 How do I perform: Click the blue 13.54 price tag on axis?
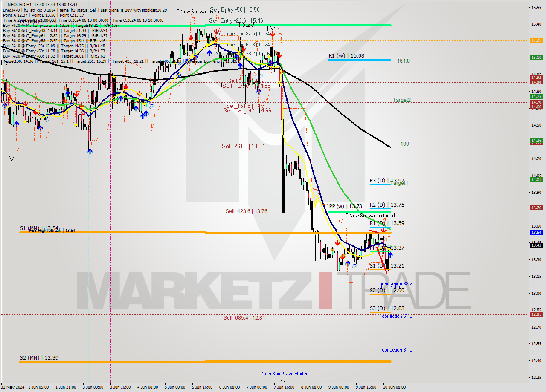(536, 233)
